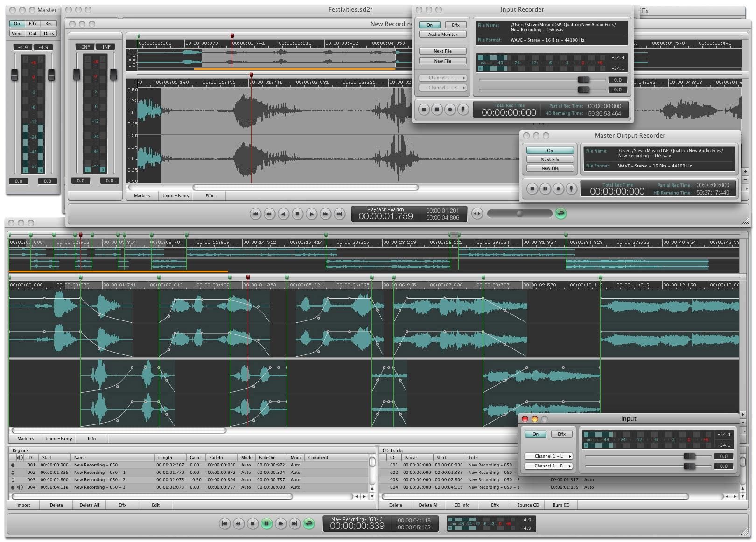Expand the Channel 1 - R selector in Input window
Viewport: 756px width, 542px height.
tap(549, 466)
